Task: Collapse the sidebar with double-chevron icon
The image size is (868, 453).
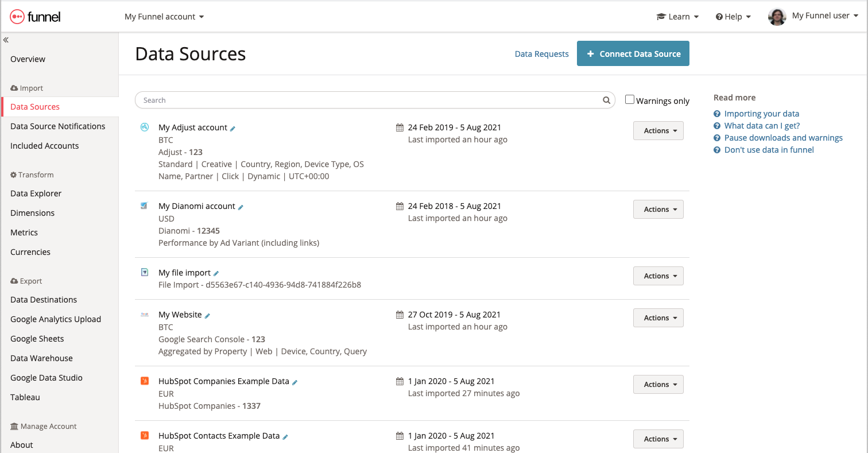Action: pyautogui.click(x=6, y=40)
